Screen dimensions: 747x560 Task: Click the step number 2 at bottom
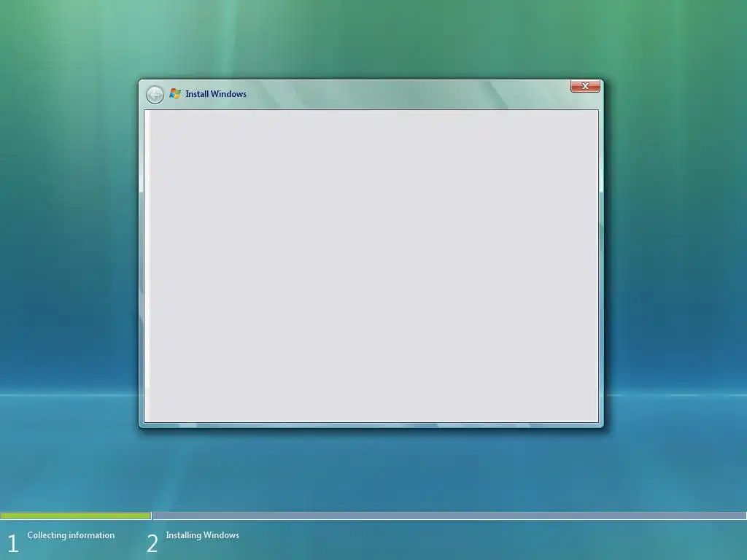coord(152,544)
